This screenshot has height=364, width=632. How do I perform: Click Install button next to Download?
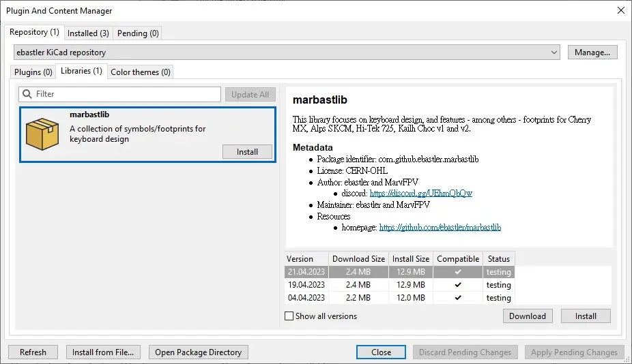(586, 316)
